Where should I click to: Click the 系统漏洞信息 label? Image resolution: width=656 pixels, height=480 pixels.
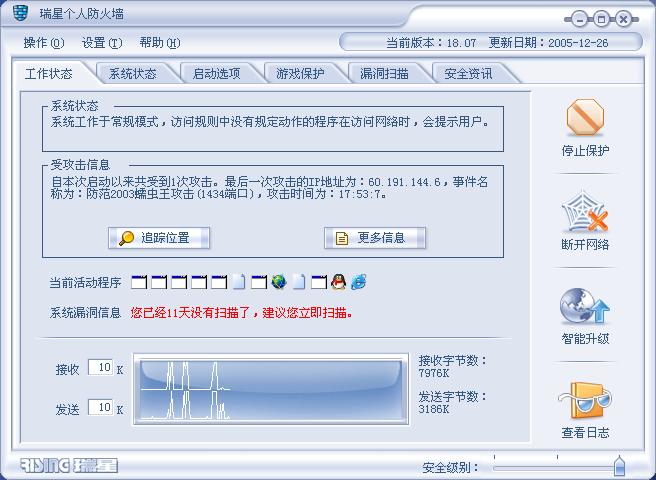(85, 313)
